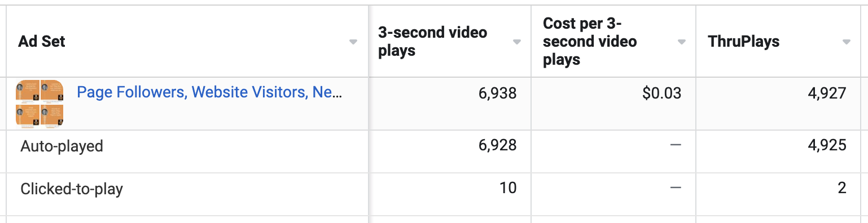Select the Auto-played breakdown row label
Viewport: 868px width, 223px height.
[x=62, y=146]
